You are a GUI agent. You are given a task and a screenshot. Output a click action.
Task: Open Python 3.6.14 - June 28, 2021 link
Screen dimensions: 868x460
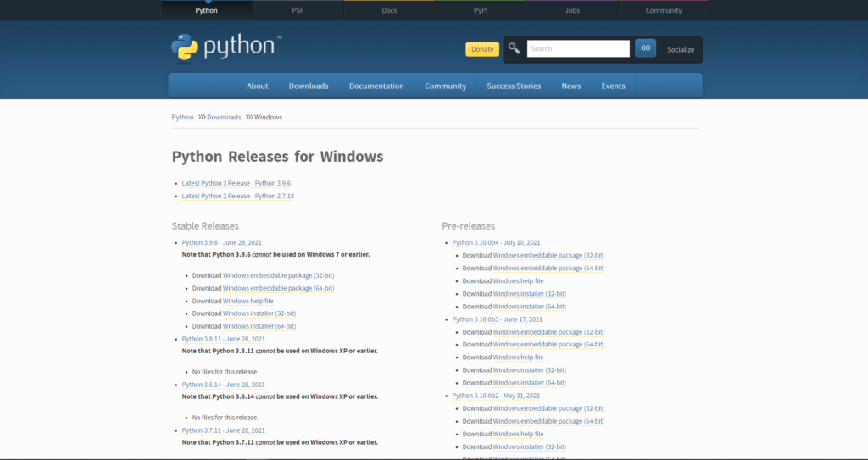(224, 385)
